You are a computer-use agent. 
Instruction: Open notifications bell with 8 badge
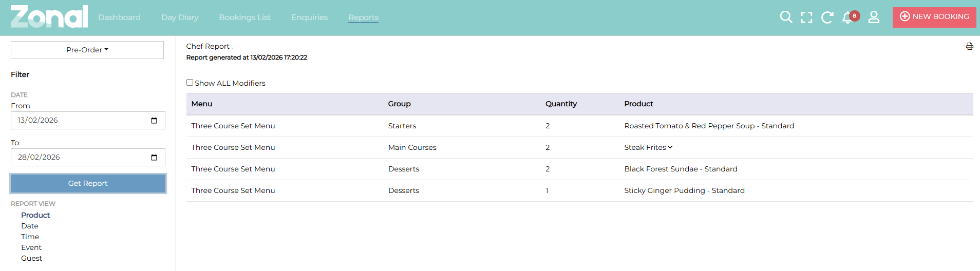(x=848, y=17)
